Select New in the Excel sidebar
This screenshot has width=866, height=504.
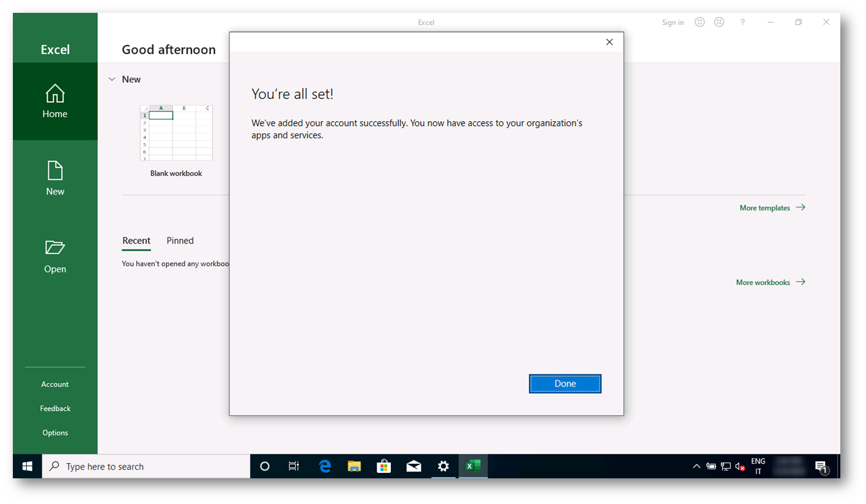pos(55,179)
